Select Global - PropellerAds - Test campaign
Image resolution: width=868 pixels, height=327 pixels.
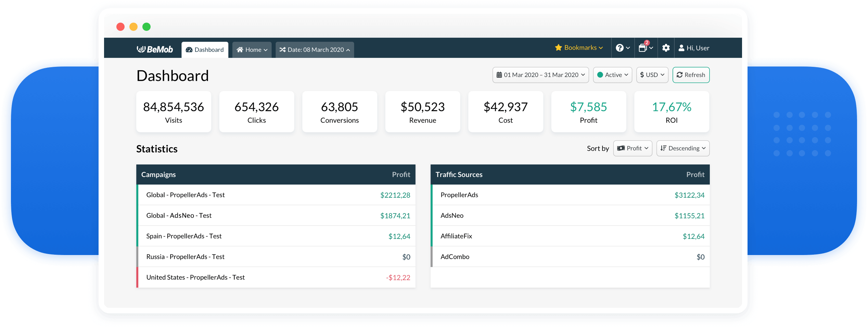coord(186,195)
